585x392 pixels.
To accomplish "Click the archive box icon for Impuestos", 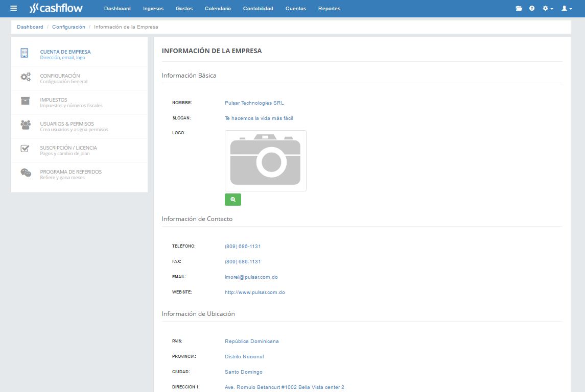I will tap(25, 101).
